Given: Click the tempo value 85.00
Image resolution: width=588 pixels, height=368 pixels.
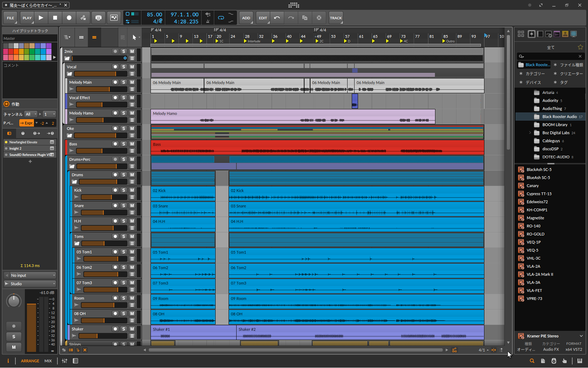Looking at the screenshot, I should pos(154,15).
